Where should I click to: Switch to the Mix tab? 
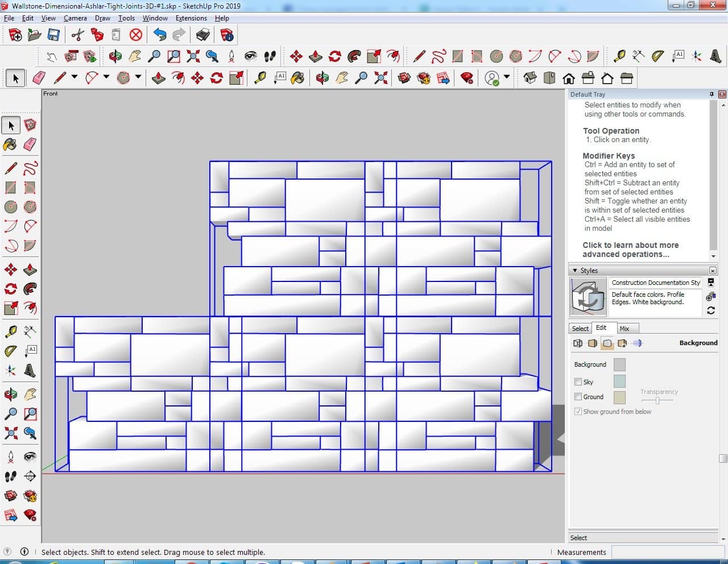coord(624,329)
